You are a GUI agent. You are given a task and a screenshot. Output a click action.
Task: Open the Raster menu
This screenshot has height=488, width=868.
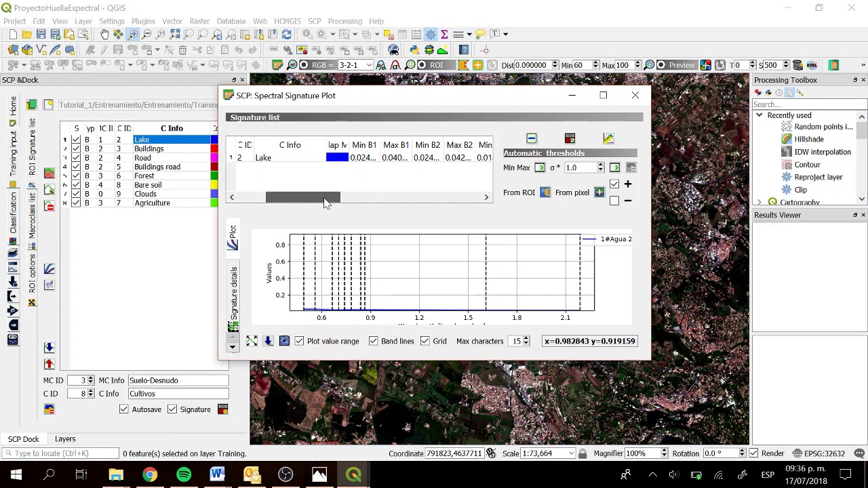click(x=199, y=21)
